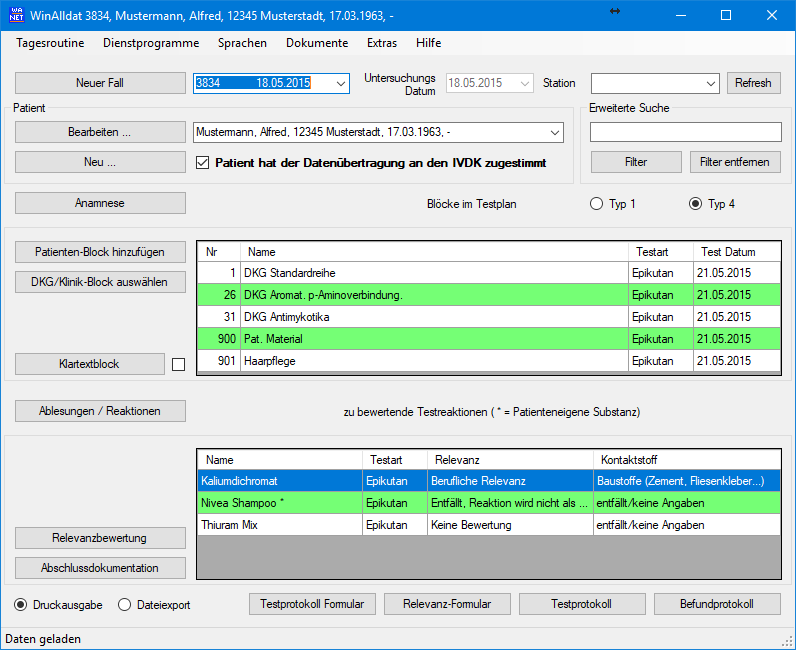Toggle IVDK data transfer consent checkbox
Screen dimensions: 796x650
click(203, 162)
